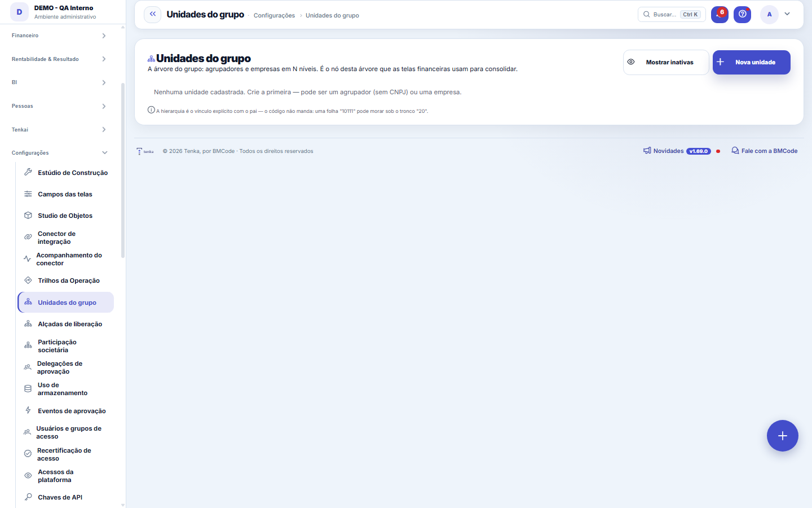Click the Configurações breadcrumb
This screenshot has width=812, height=508.
(x=274, y=15)
